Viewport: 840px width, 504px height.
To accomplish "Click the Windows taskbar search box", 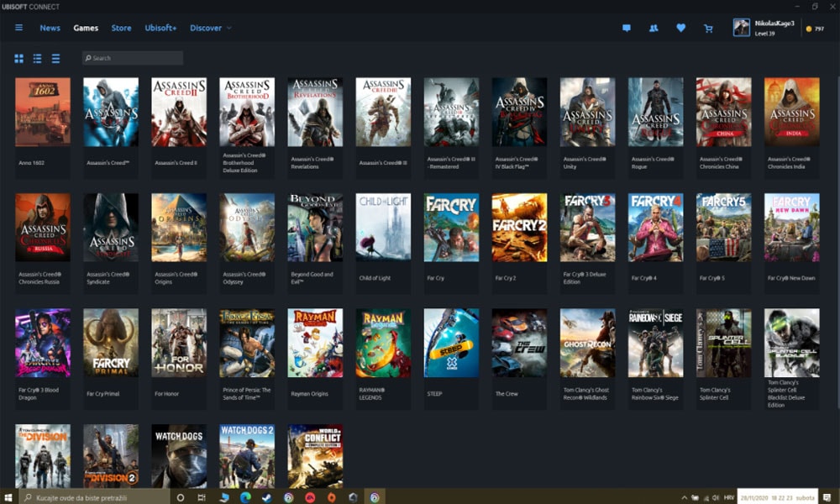I will point(94,497).
